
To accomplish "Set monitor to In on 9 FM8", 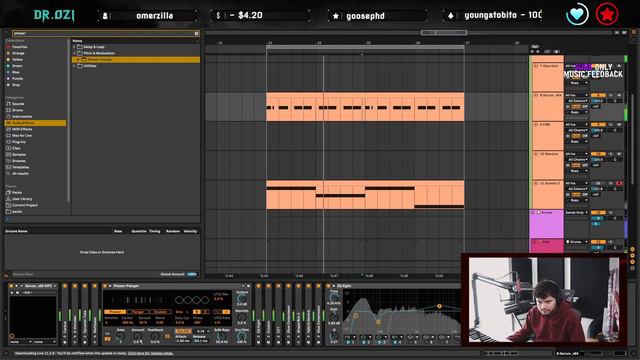I will click(x=568, y=136).
